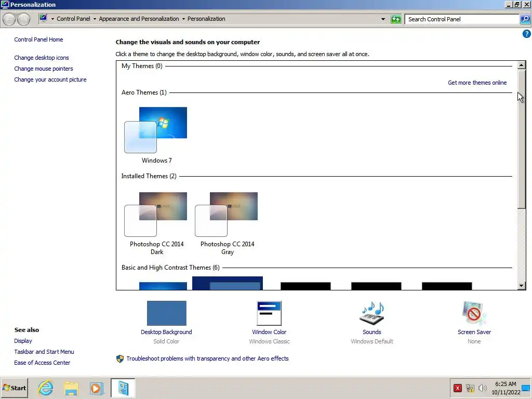This screenshot has height=399, width=532.
Task: Click the Window Color link text
Action: 269,332
